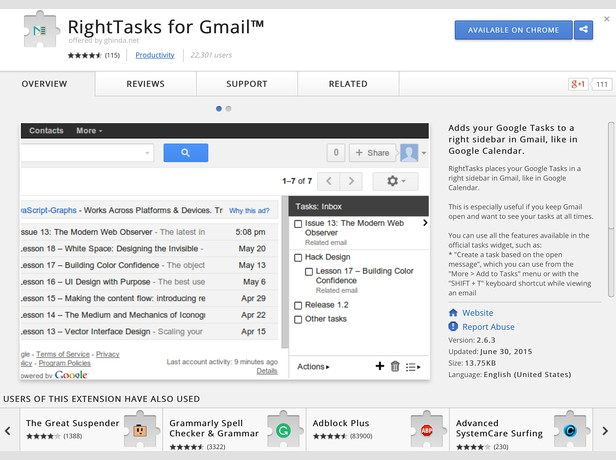Open the Productivity category link
The width and height of the screenshot is (616, 460).
tap(155, 55)
